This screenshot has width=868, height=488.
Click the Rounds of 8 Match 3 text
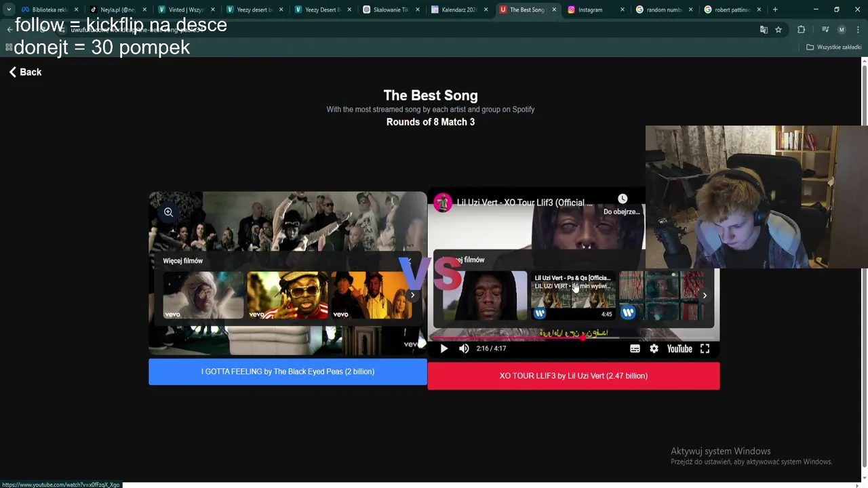click(x=431, y=122)
